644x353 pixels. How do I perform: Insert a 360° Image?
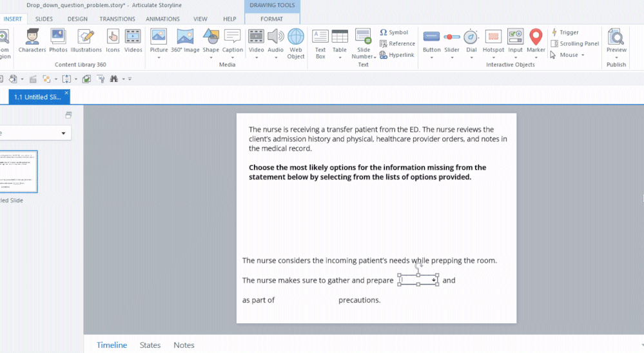pos(185,41)
